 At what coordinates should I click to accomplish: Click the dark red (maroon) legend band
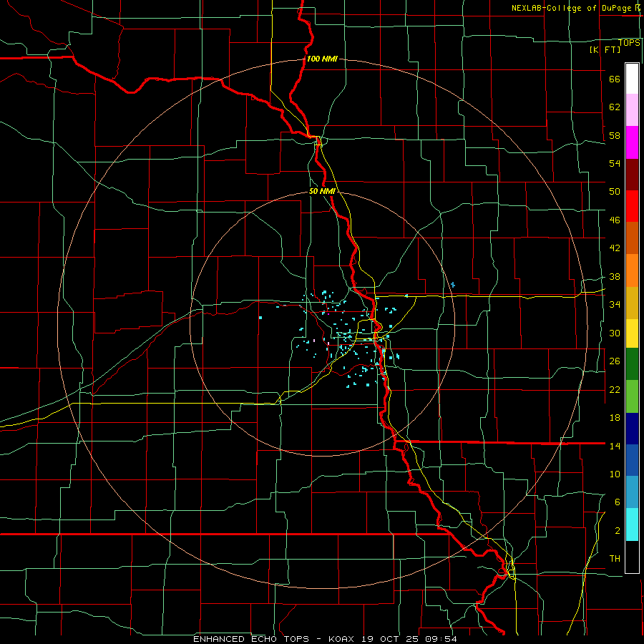[x=632, y=175]
